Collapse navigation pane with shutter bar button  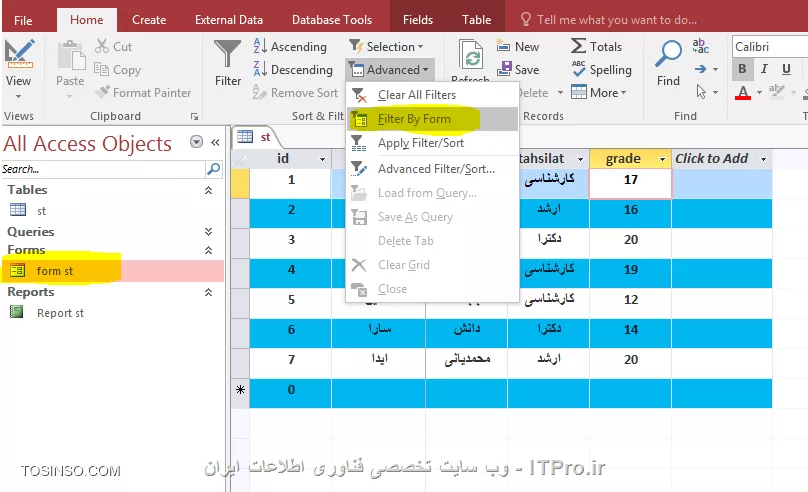pos(215,142)
